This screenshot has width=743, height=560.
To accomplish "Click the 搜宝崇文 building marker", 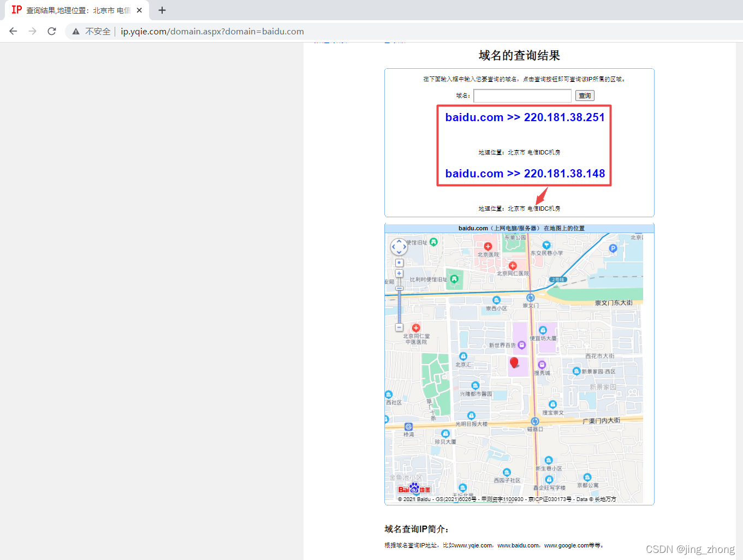I will [x=552, y=404].
